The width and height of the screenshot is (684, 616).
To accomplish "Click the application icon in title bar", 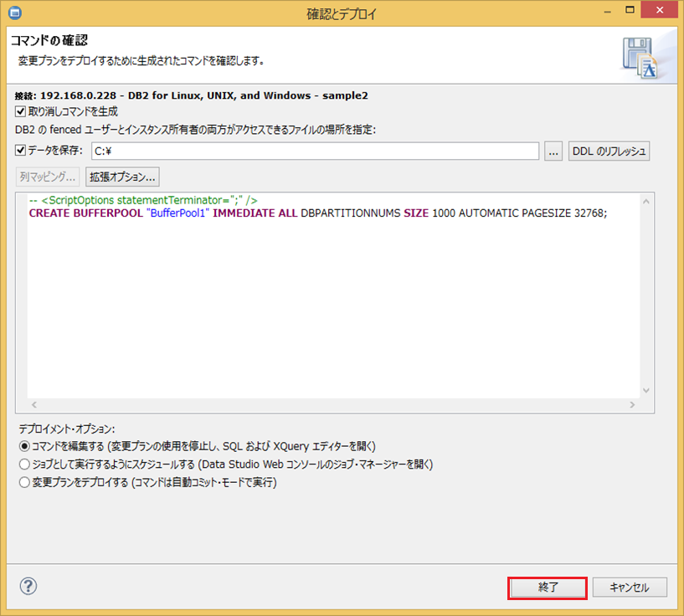I will coord(15,13).
